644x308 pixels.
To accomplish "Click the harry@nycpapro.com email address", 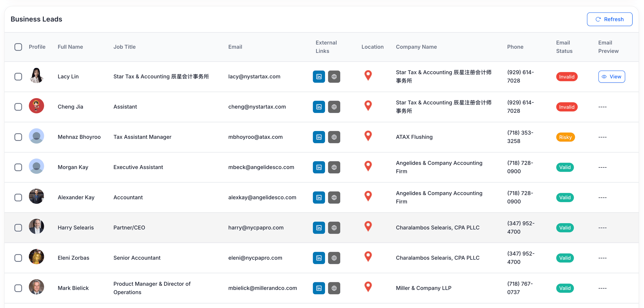I will click(x=256, y=228).
